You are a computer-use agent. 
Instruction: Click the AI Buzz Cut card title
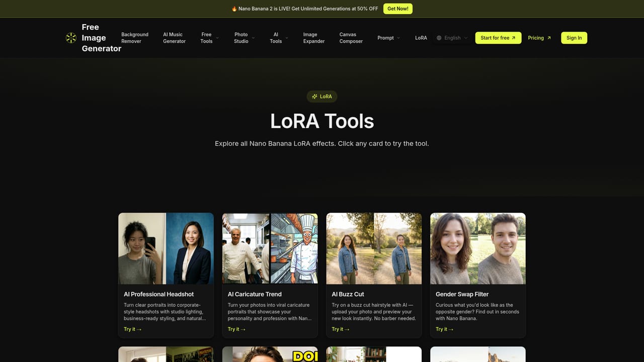[348, 294]
